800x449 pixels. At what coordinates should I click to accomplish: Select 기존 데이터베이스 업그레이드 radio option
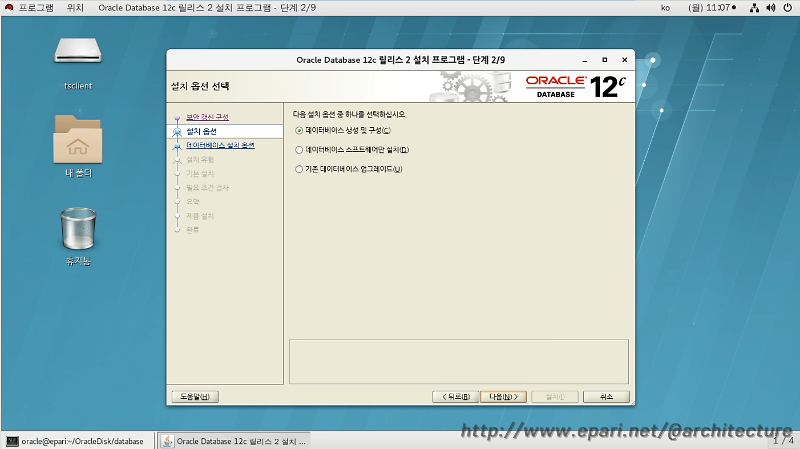click(x=299, y=169)
